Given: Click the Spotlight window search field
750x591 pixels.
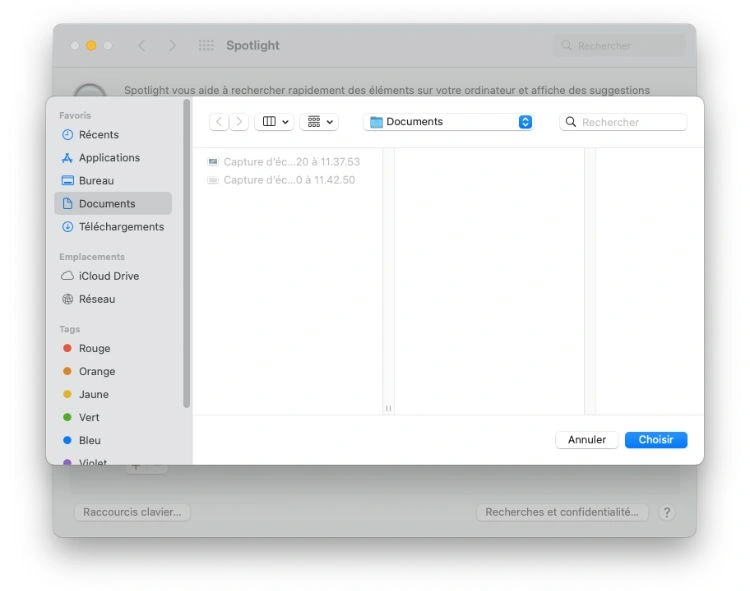Looking at the screenshot, I should 619,45.
